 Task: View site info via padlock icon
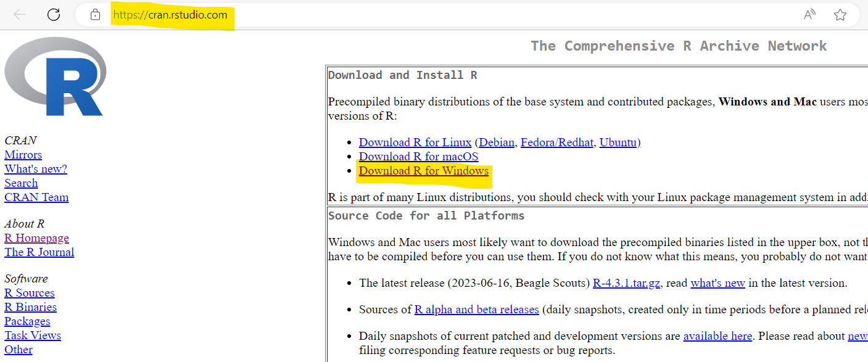[95, 15]
